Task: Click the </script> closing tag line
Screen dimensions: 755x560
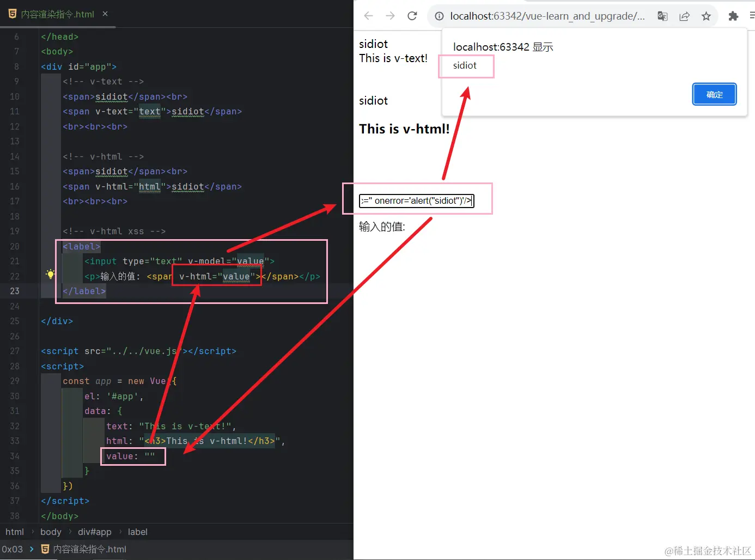Action: pos(65,501)
